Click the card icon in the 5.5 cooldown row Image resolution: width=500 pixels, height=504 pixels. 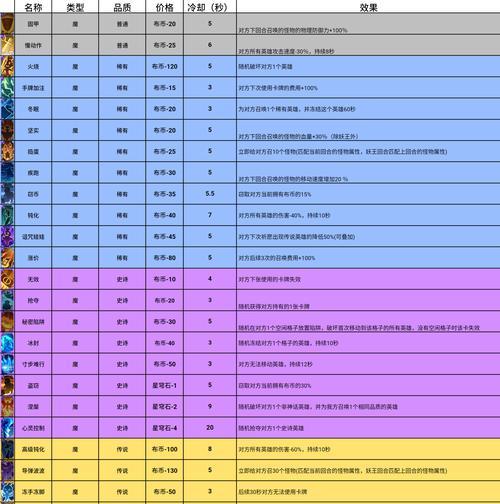pos(7,194)
